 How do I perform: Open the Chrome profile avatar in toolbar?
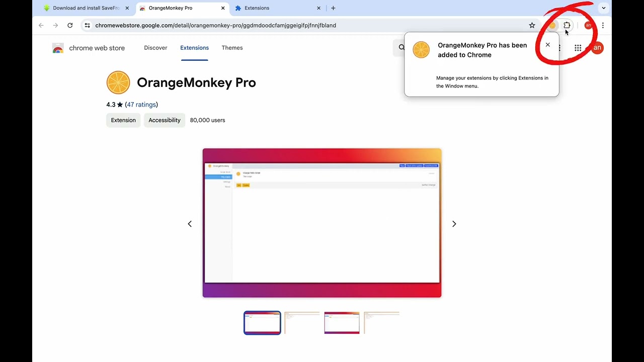(588, 25)
